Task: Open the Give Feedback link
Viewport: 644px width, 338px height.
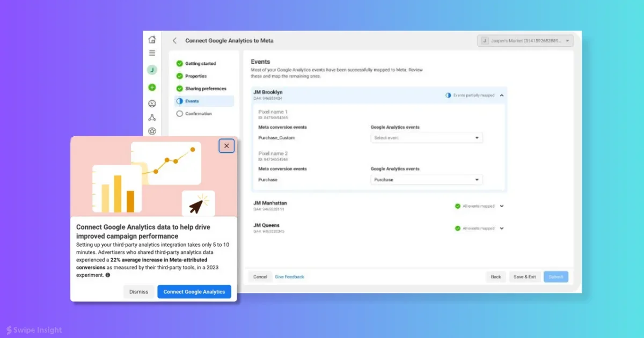Action: 289,277
